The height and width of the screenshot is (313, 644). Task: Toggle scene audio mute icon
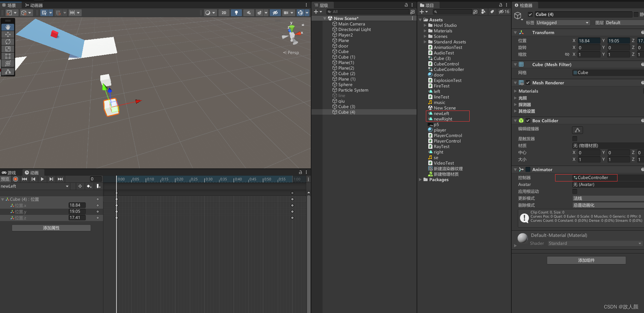pyautogui.click(x=248, y=13)
